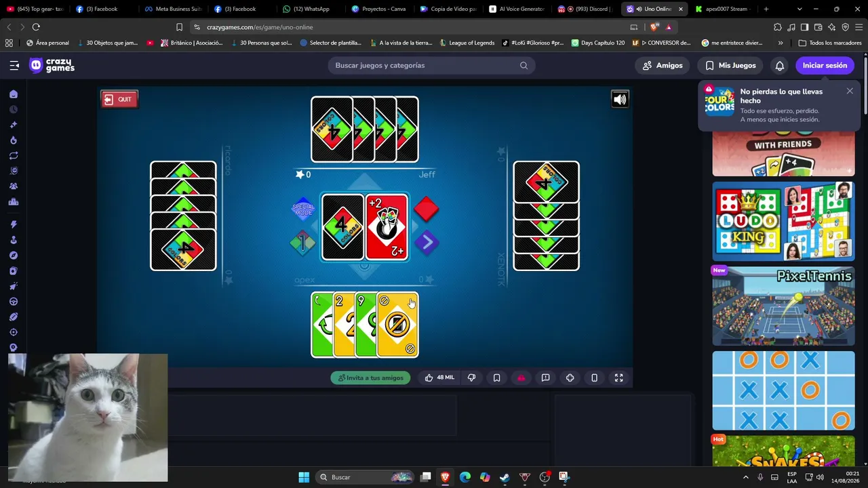Open the Windows Start menu
This screenshot has height=488, width=868.
(304, 477)
